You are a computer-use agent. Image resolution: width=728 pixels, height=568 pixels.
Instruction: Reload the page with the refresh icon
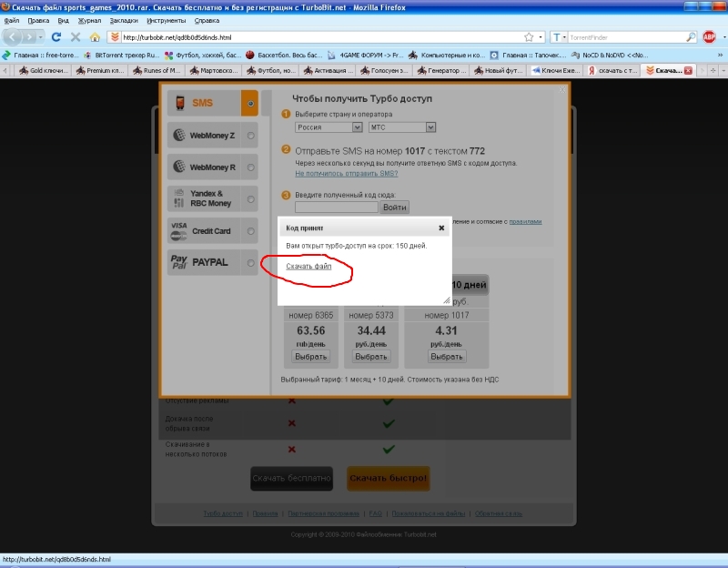coord(56,36)
